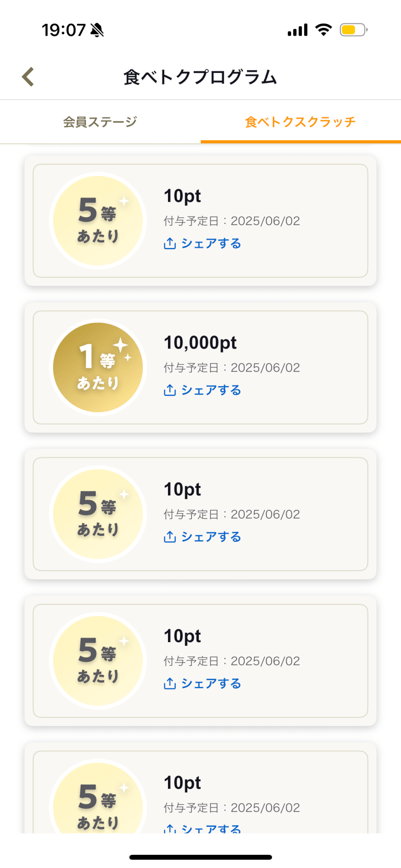Tap the battery indicator in status bar

click(353, 30)
